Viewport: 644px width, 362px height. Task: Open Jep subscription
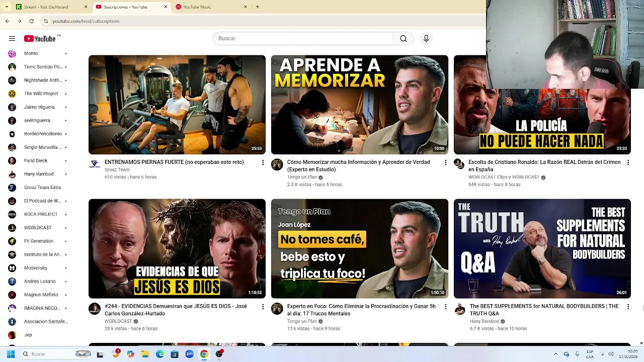point(38,335)
